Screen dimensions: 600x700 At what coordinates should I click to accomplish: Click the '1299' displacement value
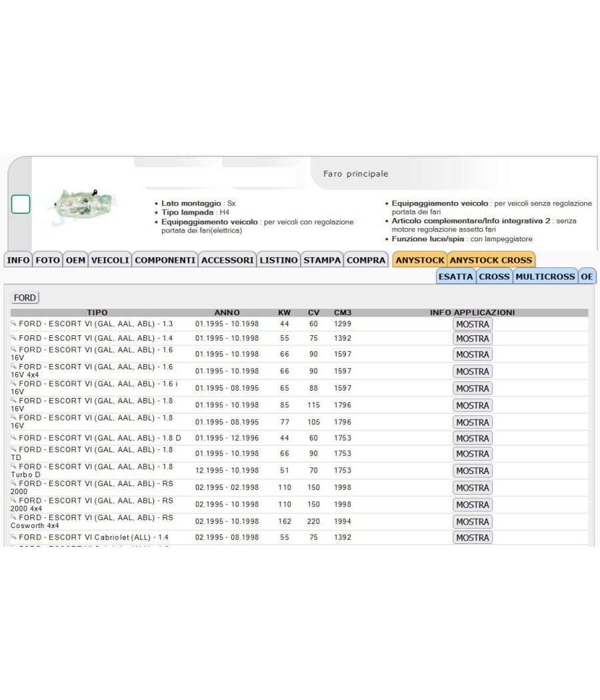coord(343,324)
